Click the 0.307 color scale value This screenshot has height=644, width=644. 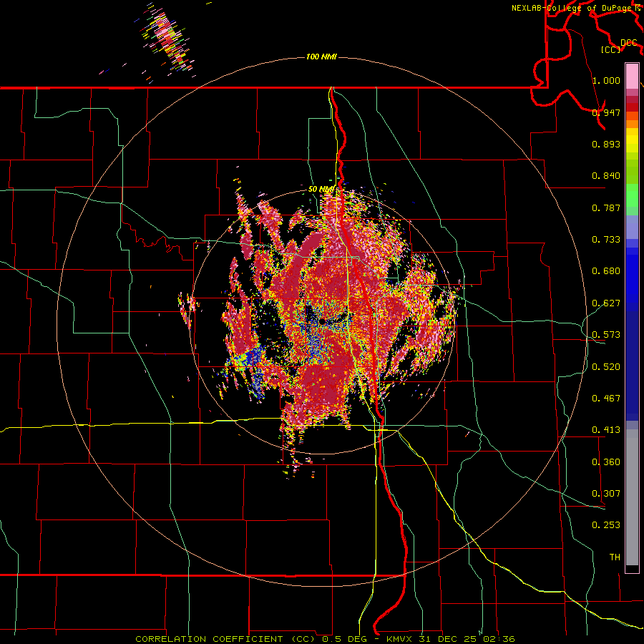pyautogui.click(x=606, y=494)
